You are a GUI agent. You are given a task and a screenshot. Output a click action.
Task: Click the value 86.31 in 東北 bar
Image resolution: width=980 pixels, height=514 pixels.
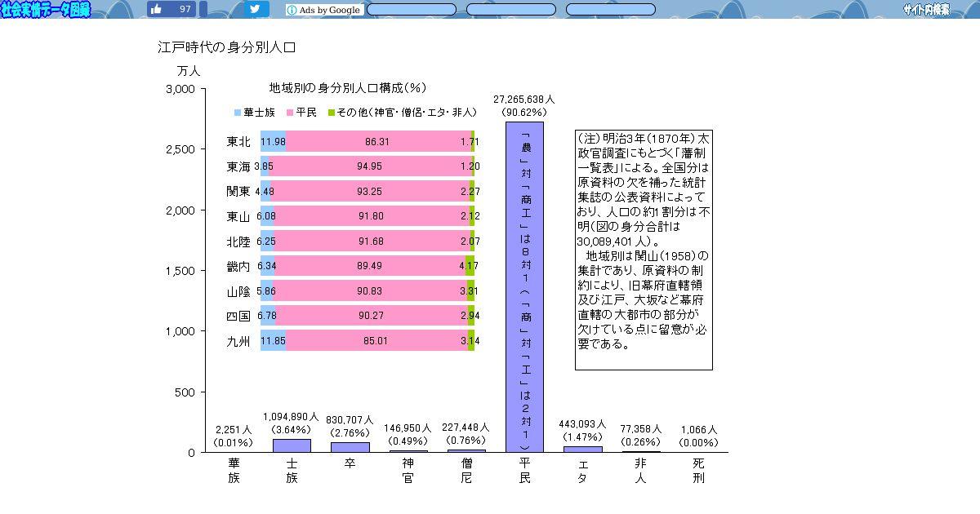point(376,142)
